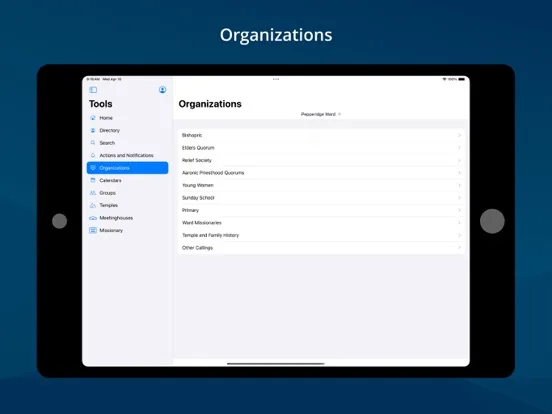Expand the Elders Quorum row chevron
The width and height of the screenshot is (552, 414).
pyautogui.click(x=459, y=148)
